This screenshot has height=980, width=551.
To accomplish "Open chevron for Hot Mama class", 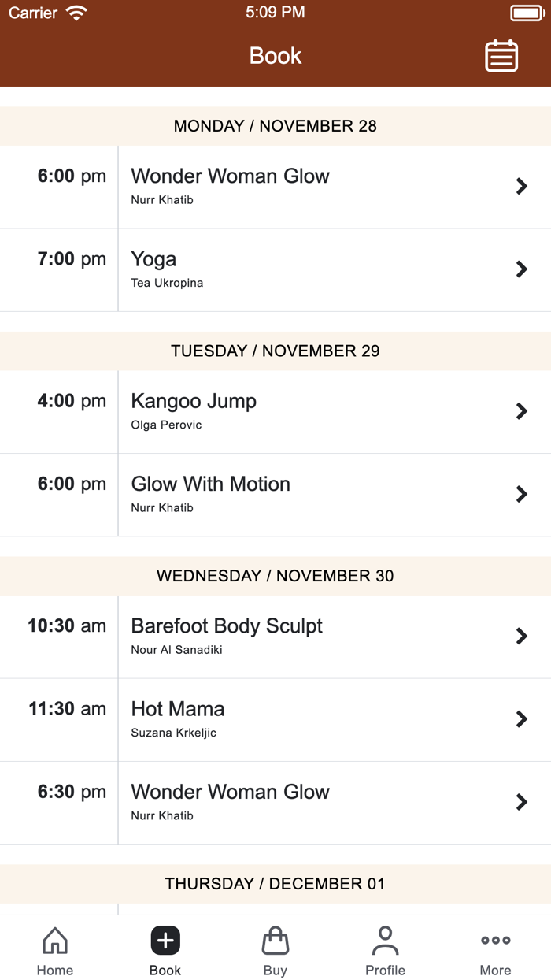I will (521, 719).
